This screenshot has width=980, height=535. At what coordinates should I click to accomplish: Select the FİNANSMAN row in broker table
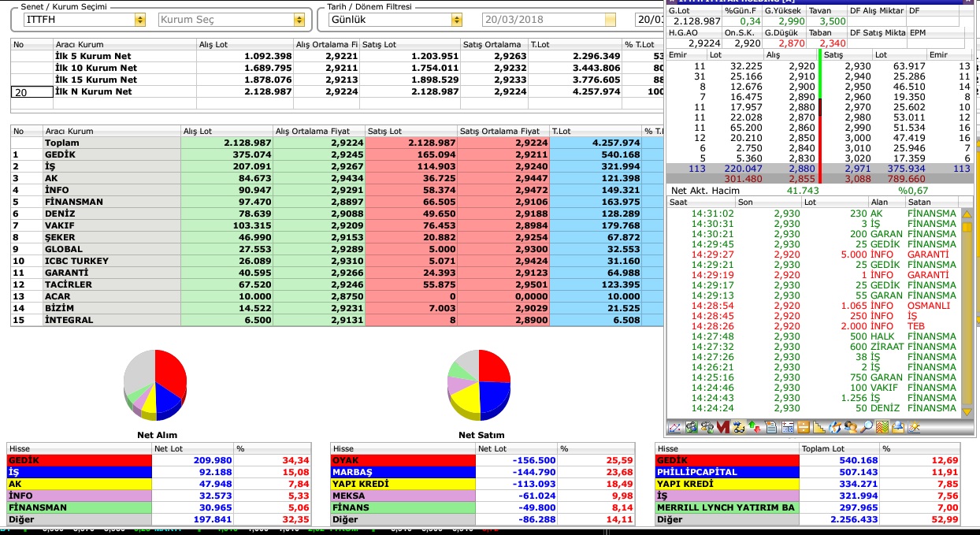[337, 202]
